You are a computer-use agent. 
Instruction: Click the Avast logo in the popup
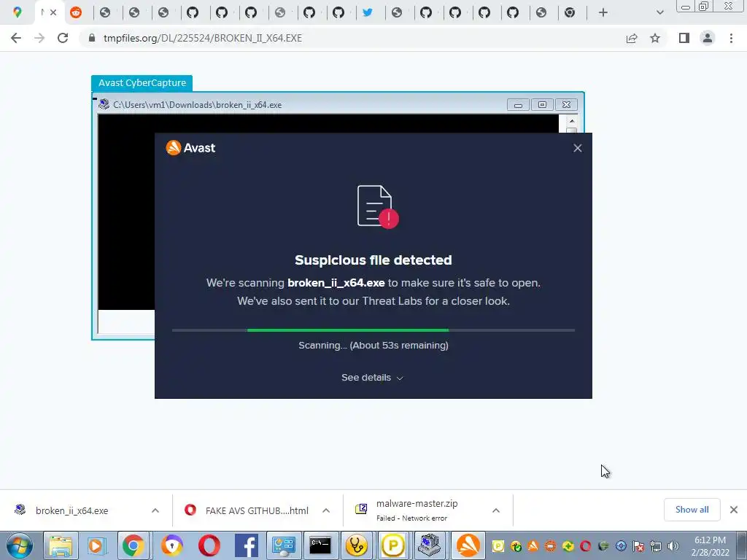coord(190,147)
